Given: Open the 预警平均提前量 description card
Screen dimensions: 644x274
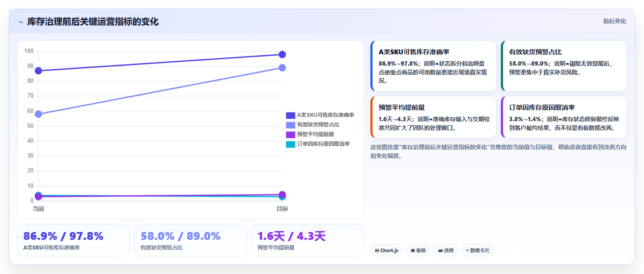Looking at the screenshot, I should point(433,117).
